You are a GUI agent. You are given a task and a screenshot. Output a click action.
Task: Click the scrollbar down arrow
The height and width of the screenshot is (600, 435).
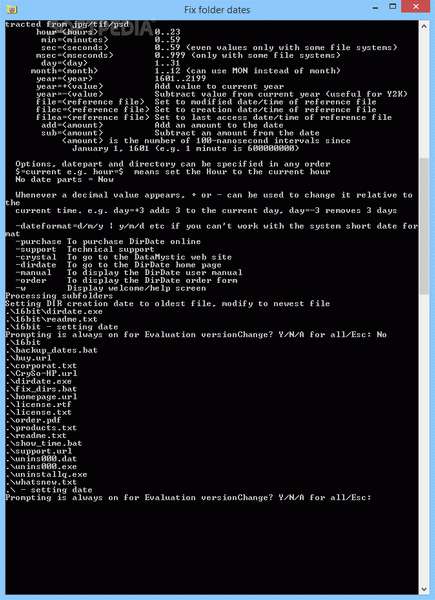424,589
